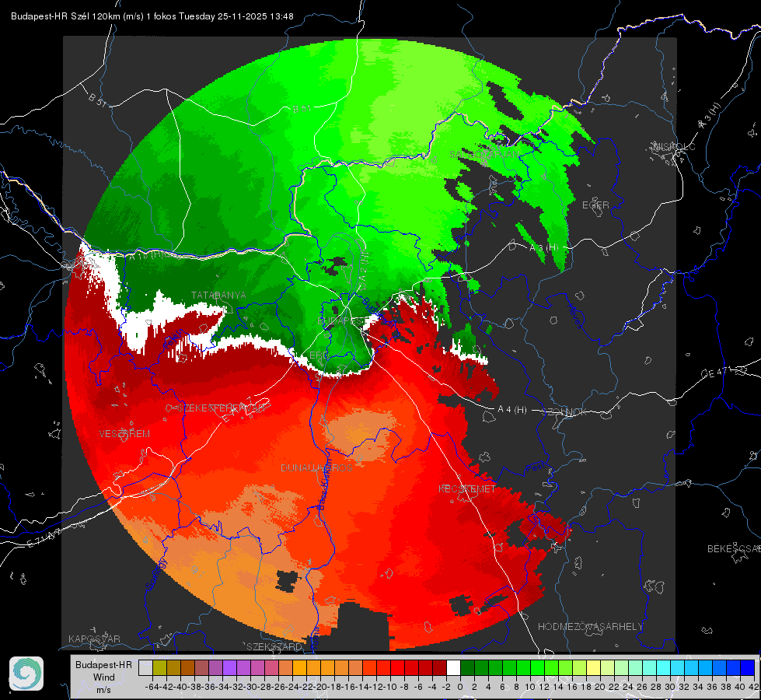Screen dimensions: 761x700
Task: Click the orange legend swatch between -24 and -22
Action: point(299,667)
